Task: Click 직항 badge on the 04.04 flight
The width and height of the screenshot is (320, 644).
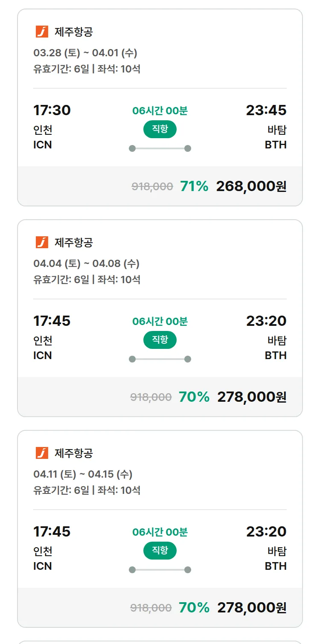Action: 160,340
